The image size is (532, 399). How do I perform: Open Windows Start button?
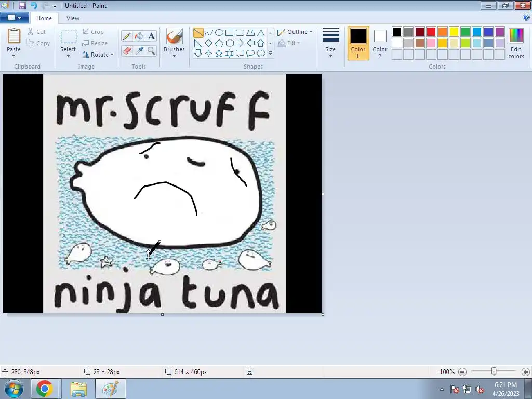click(14, 389)
